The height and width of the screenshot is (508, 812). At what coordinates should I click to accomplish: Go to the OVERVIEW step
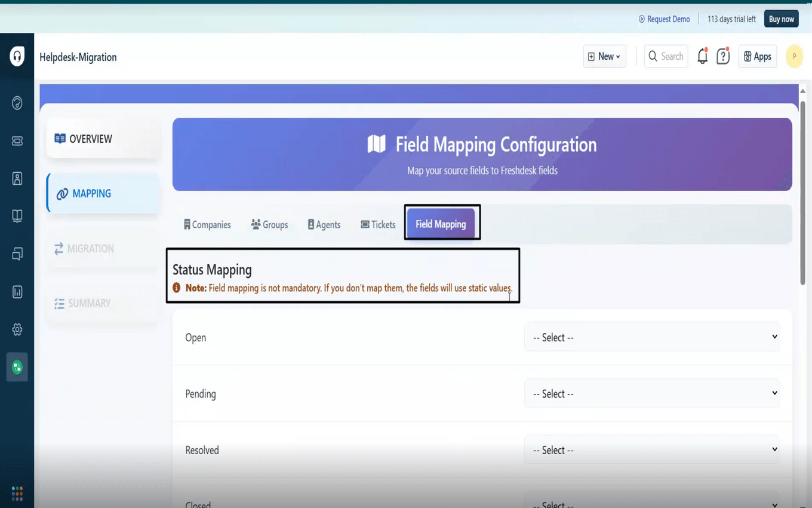coord(103,139)
